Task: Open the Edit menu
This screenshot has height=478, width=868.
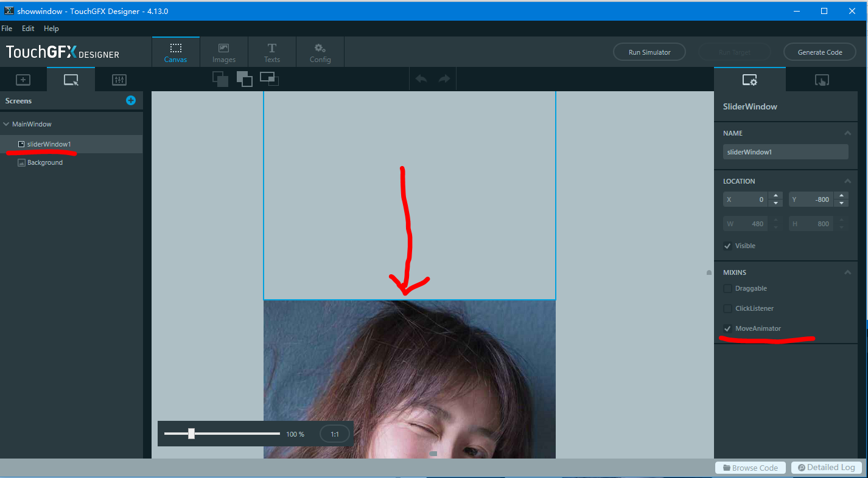Action: (27, 29)
